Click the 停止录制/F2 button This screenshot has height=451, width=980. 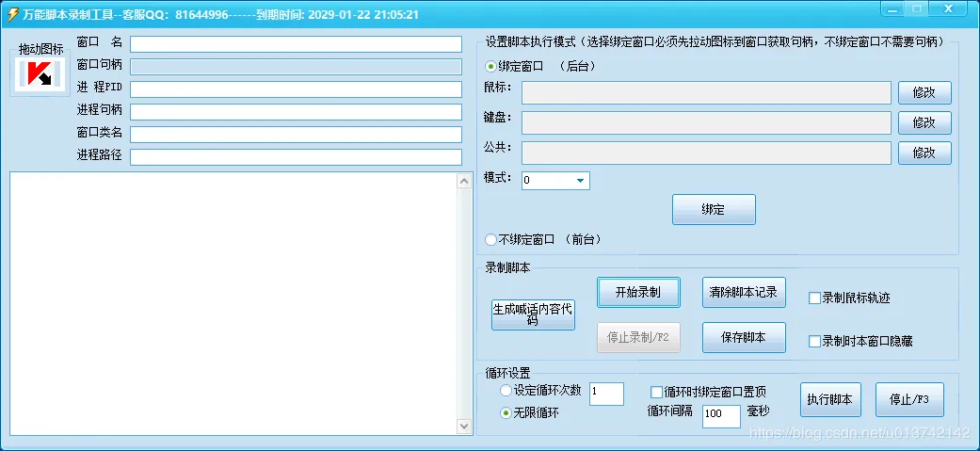pyautogui.click(x=638, y=337)
